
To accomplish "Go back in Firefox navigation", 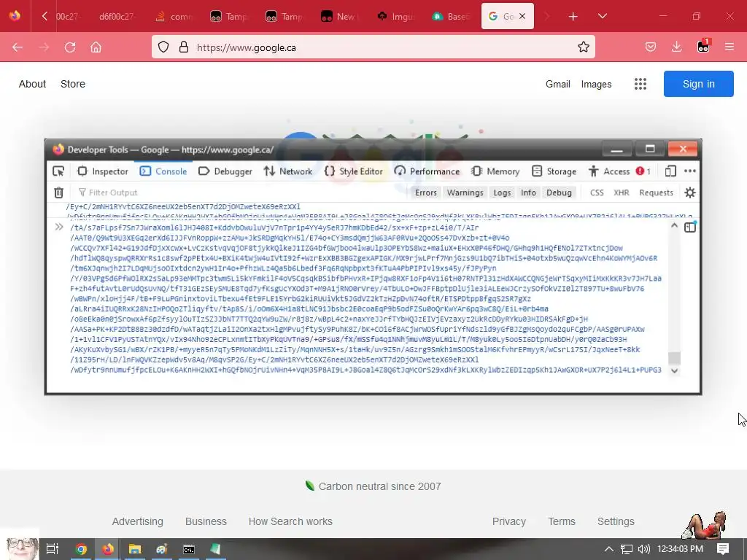I will pyautogui.click(x=18, y=47).
